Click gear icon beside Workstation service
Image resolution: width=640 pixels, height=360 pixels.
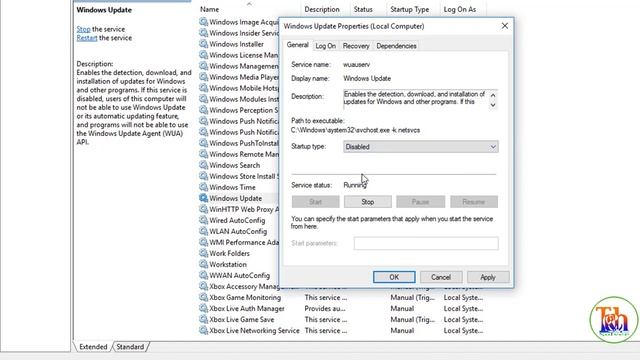pyautogui.click(x=203, y=264)
